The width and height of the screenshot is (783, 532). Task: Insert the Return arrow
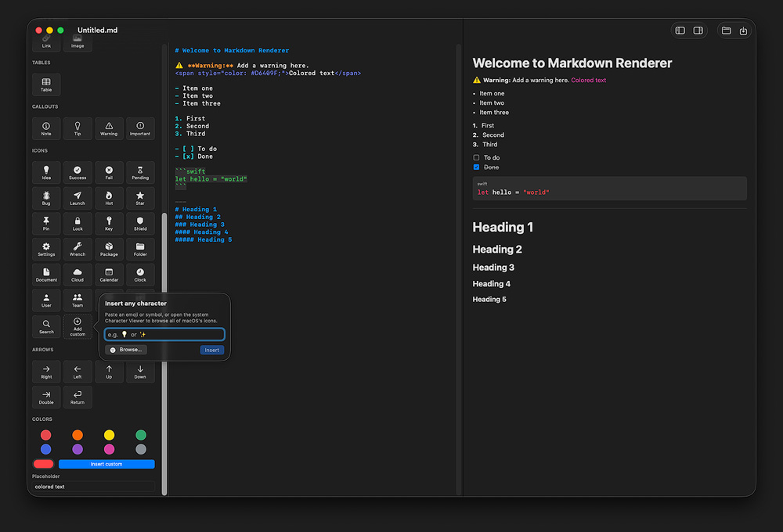[78, 397]
